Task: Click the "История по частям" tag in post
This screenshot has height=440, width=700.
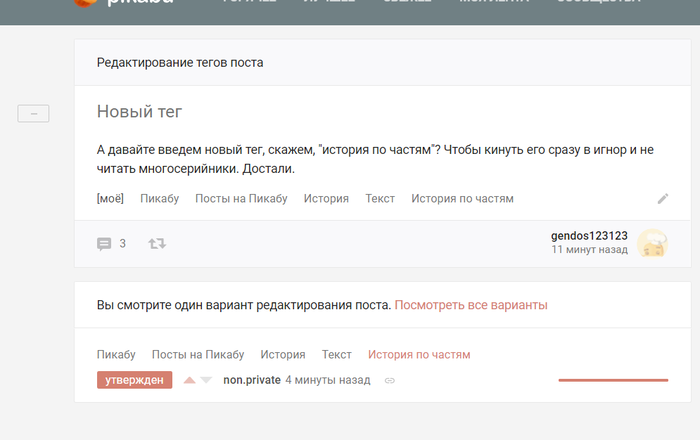Action: (x=462, y=199)
